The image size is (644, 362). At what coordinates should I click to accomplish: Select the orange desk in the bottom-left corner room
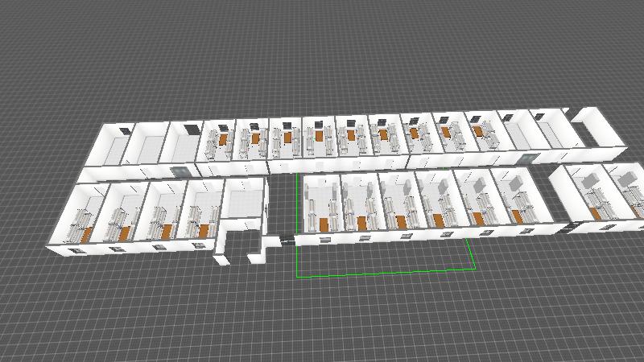click(85, 236)
